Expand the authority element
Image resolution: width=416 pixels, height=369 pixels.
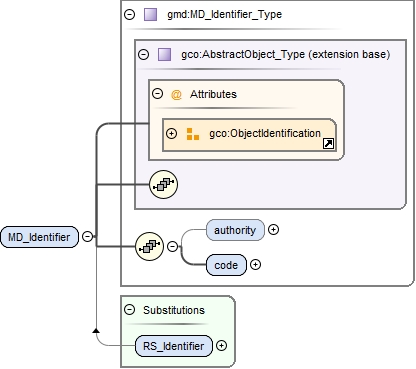point(273,229)
